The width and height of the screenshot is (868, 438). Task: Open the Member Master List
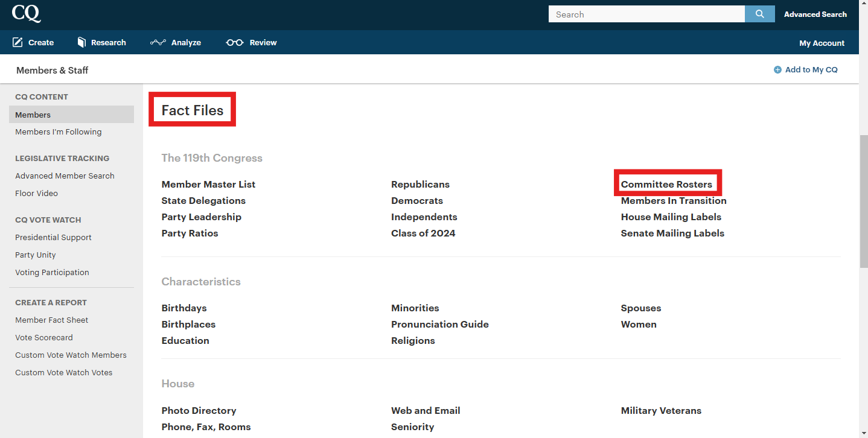click(x=208, y=184)
